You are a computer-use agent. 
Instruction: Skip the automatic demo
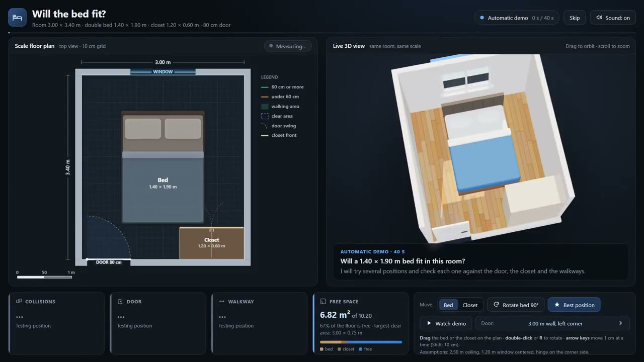(x=575, y=18)
